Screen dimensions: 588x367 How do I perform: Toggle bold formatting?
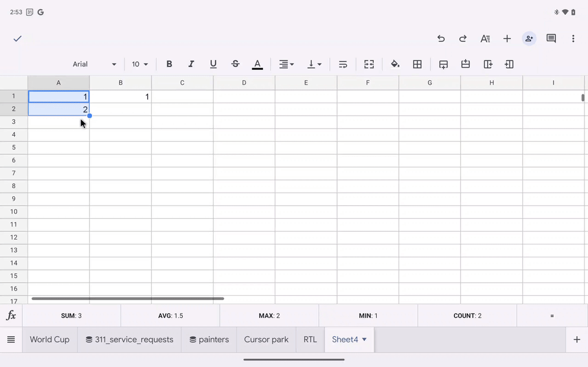169,64
